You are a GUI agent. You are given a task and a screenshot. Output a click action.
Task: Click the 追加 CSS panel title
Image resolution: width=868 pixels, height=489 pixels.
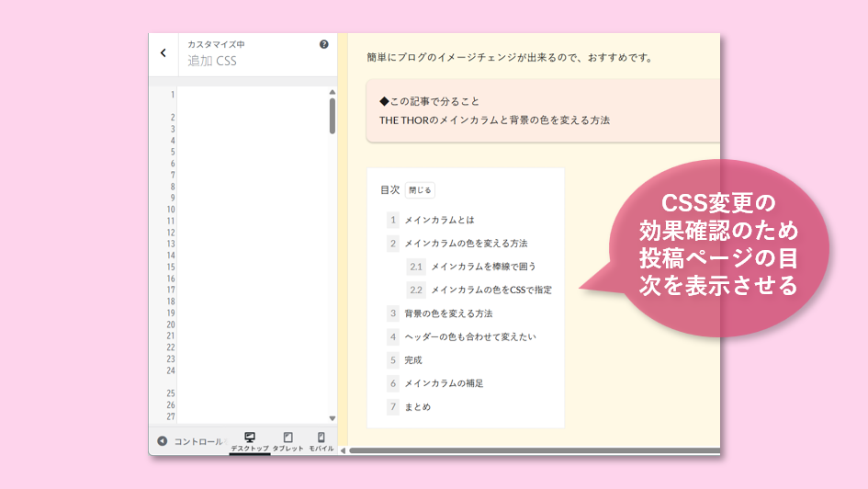pyautogui.click(x=212, y=61)
